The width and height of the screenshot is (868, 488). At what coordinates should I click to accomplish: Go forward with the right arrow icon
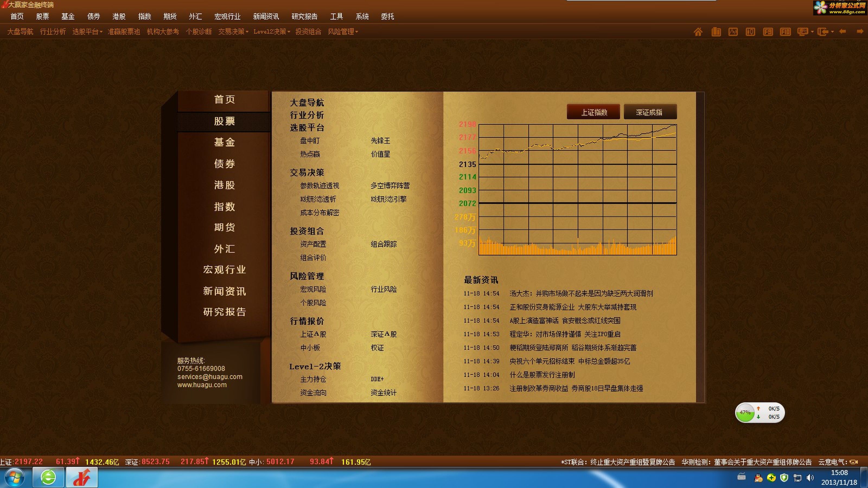860,31
